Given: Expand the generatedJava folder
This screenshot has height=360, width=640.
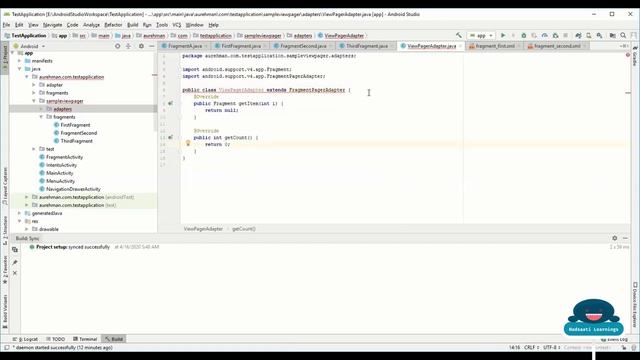Looking at the screenshot, I should point(20,213).
